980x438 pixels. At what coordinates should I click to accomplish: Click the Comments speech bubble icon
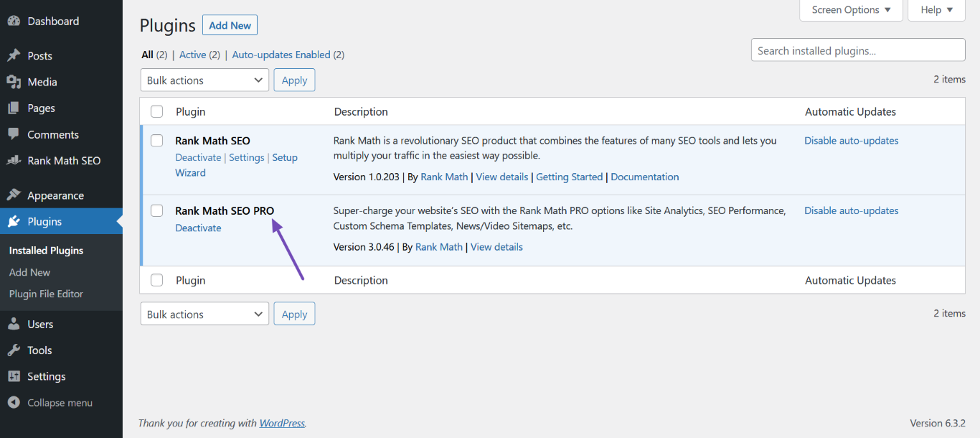pyautogui.click(x=14, y=134)
